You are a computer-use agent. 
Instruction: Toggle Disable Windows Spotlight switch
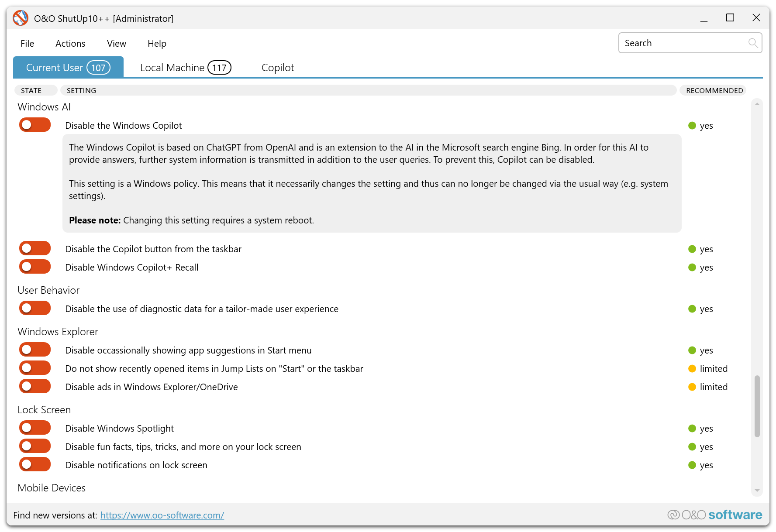click(x=35, y=428)
